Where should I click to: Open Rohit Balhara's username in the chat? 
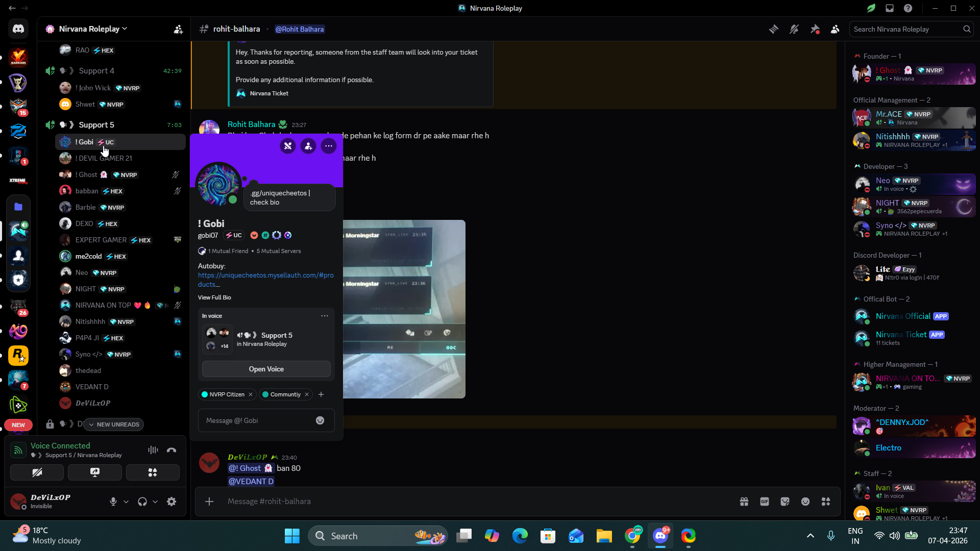click(x=251, y=124)
